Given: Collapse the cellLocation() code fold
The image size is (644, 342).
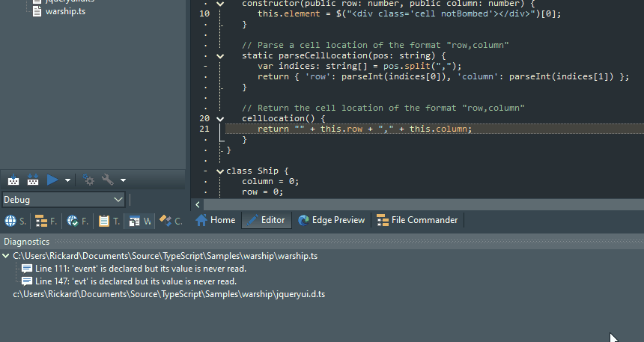Looking at the screenshot, I should coord(220,118).
